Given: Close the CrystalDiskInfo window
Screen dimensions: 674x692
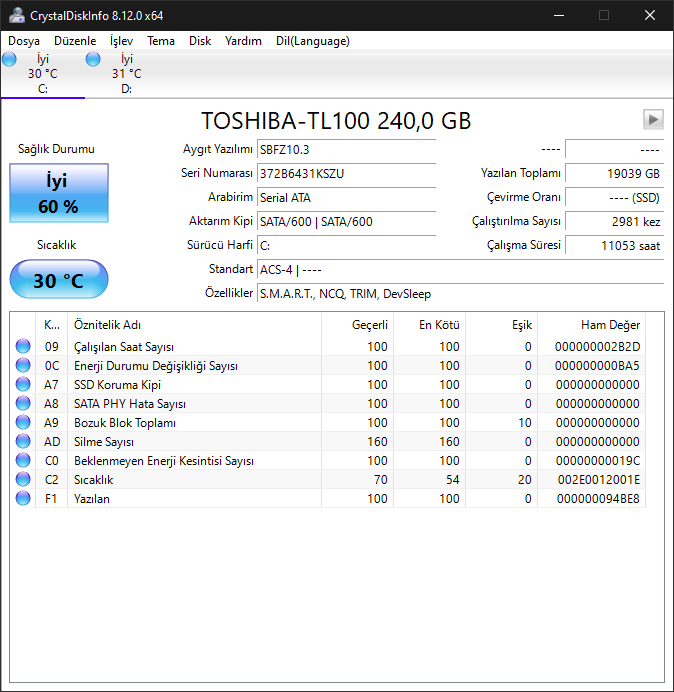Looking at the screenshot, I should (650, 15).
